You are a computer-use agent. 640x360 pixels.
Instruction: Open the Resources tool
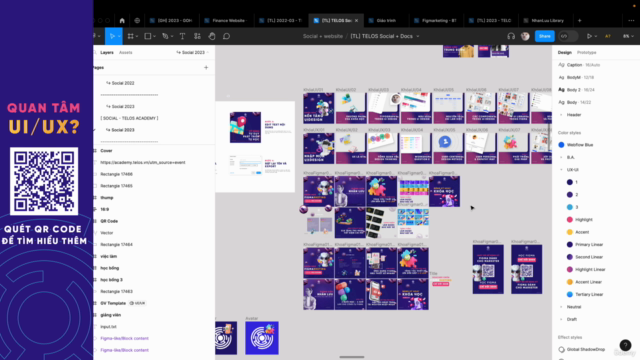point(197,36)
